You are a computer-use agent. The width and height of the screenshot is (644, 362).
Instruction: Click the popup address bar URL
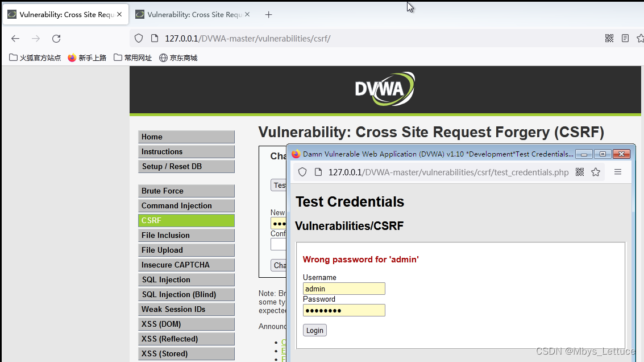[x=448, y=172]
